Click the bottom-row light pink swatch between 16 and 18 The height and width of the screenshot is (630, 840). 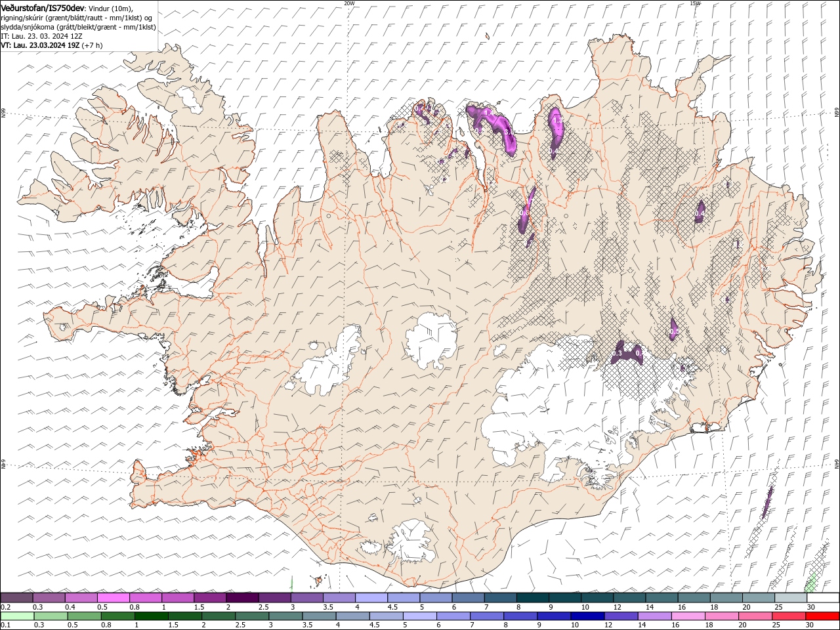pos(688,616)
